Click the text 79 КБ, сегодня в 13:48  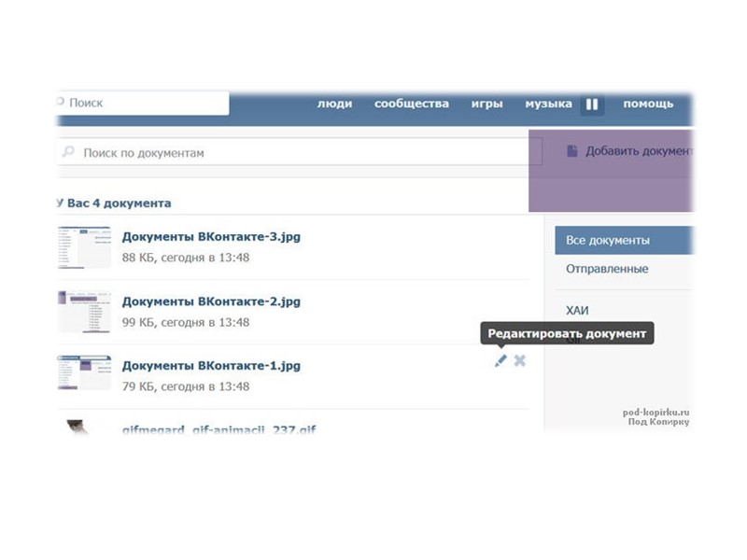click(186, 386)
